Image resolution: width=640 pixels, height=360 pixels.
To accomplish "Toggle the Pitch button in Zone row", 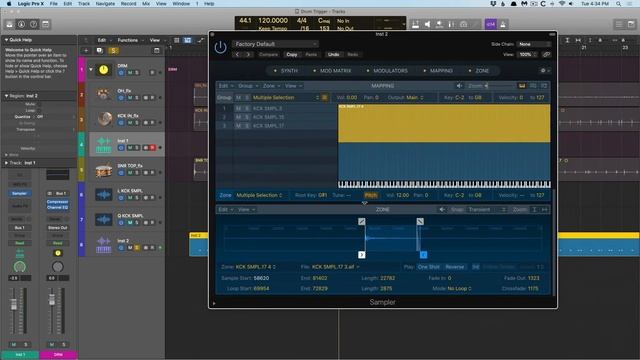I will (x=371, y=195).
